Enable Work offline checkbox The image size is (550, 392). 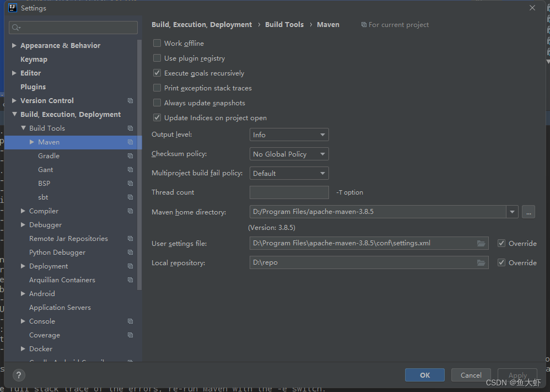[x=157, y=43]
